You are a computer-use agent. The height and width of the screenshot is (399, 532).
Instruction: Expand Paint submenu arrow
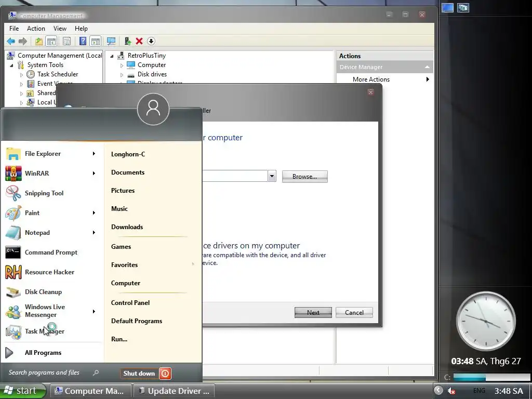[x=94, y=213]
